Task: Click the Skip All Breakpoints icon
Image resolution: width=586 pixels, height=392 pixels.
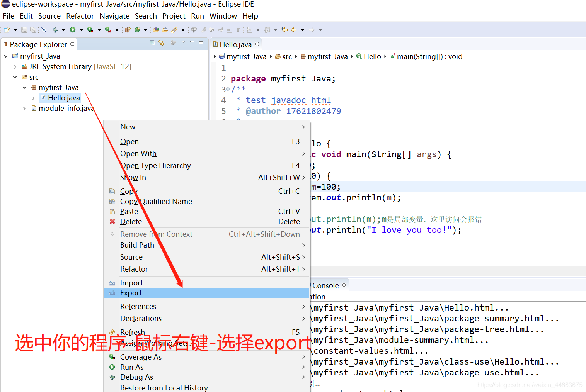Action: coord(44,30)
